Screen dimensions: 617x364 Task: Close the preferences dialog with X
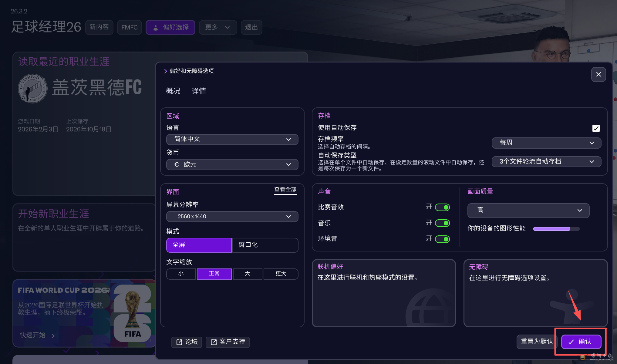(x=598, y=74)
